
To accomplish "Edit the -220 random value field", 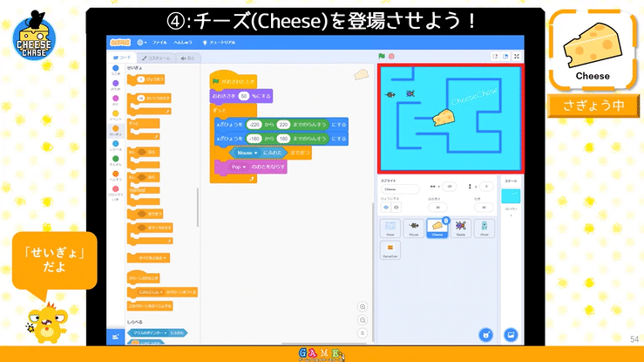I will click(x=254, y=125).
